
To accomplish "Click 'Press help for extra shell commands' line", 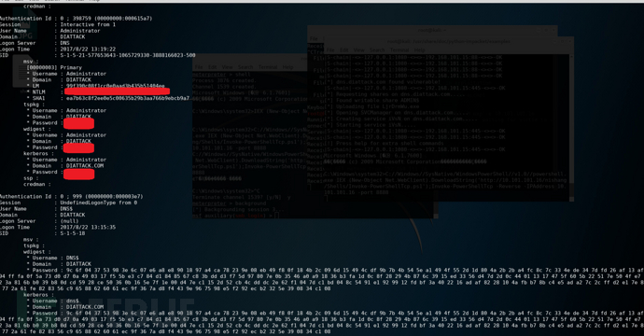I will (x=384, y=144).
